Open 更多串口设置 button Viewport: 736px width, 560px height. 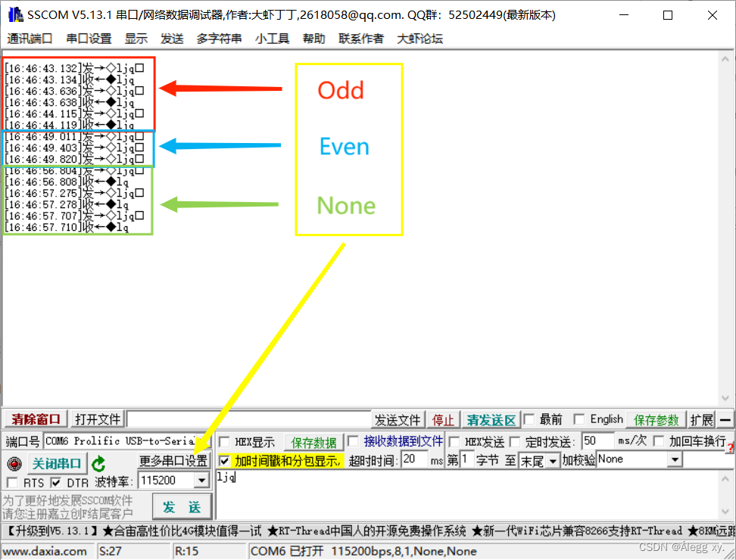coord(173,461)
